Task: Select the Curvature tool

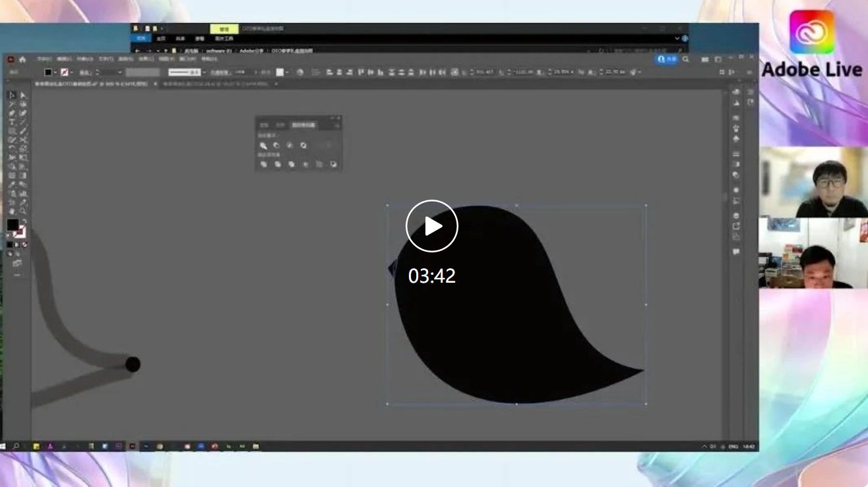Action: (x=24, y=113)
